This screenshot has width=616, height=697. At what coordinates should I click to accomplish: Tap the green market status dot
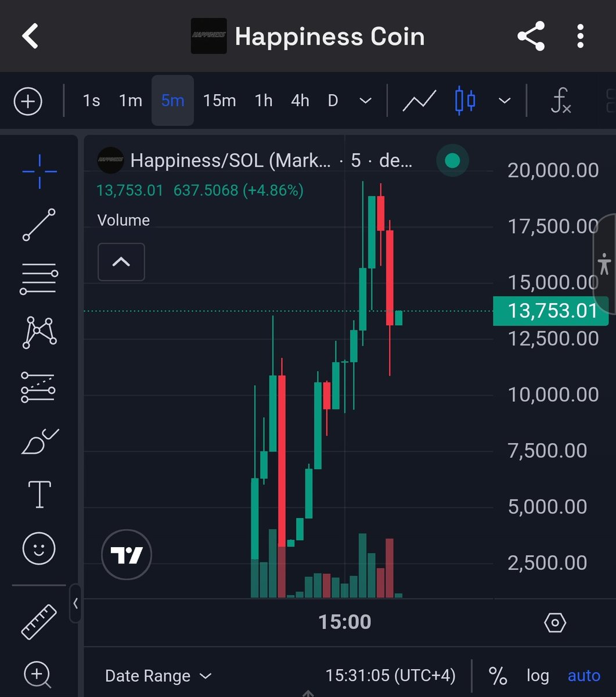(x=452, y=160)
